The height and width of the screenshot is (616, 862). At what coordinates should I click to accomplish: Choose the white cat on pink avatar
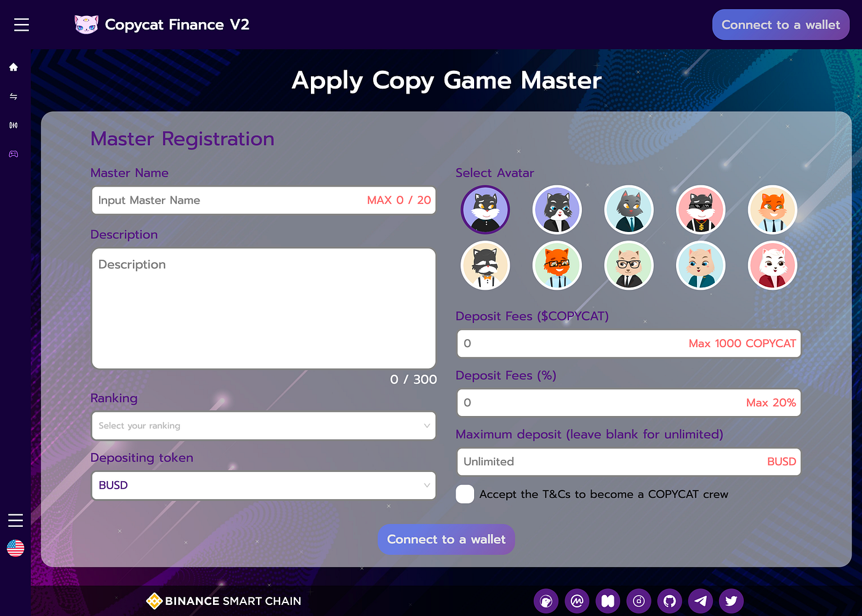point(772,266)
